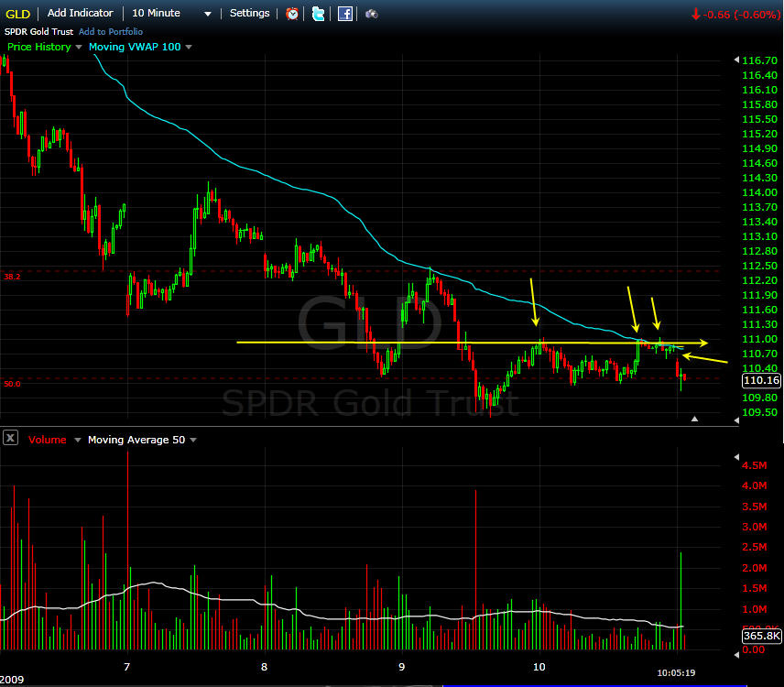Click the red Volume label
The width and height of the screenshot is (784, 687).
coord(47,440)
